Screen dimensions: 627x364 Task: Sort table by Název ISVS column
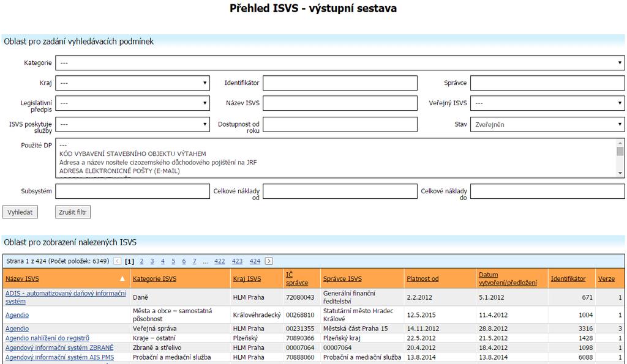coord(22,279)
